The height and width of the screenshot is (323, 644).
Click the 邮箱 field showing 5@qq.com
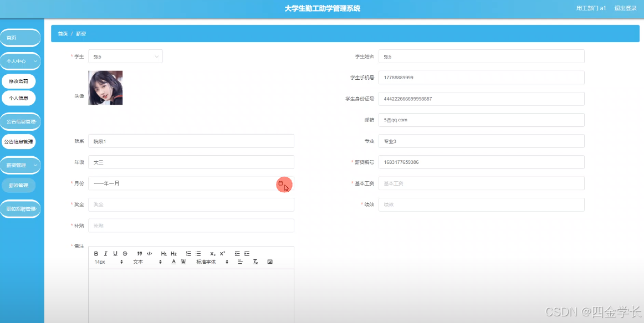[482, 120]
